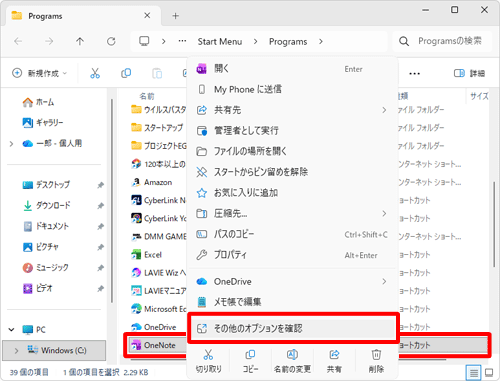Click the Programsの検索 search box
Screen dimensions: 500x381
click(442, 41)
